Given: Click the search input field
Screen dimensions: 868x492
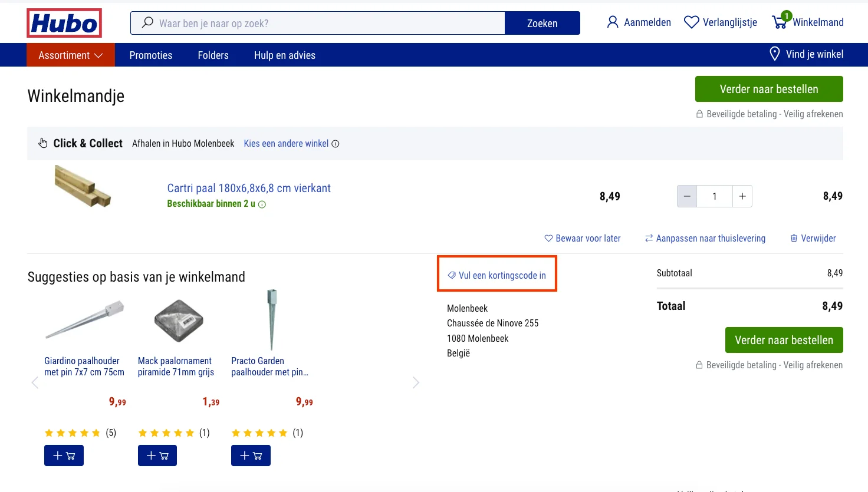Looking at the screenshot, I should pos(318,23).
